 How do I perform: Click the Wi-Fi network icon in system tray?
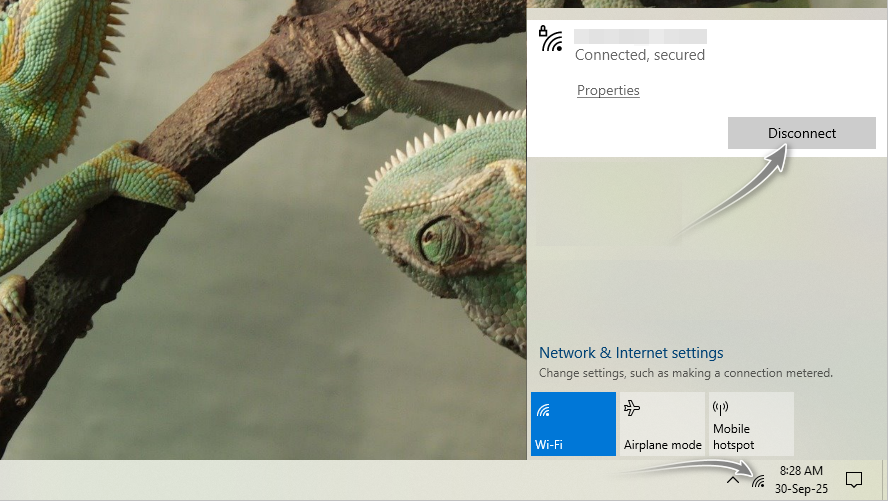758,480
